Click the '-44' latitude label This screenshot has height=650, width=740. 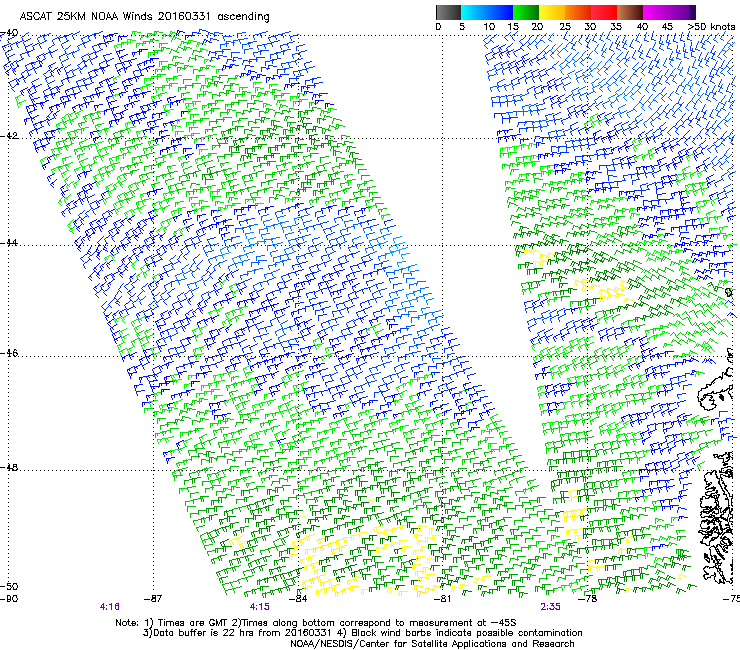click(9, 243)
